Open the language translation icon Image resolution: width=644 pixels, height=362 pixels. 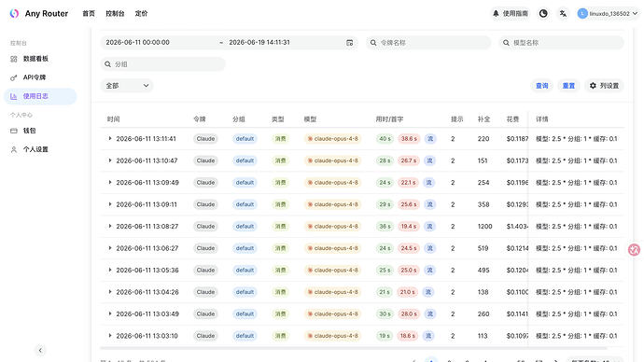(563, 14)
